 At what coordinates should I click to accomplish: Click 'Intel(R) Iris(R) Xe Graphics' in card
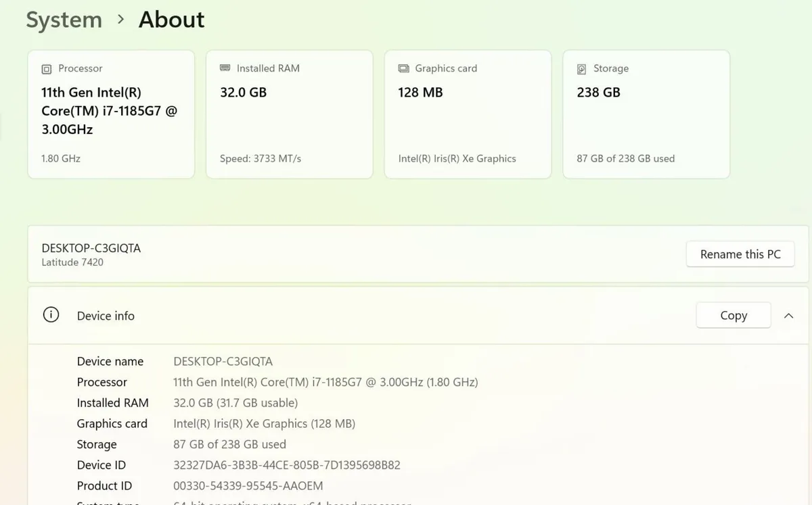click(x=457, y=158)
